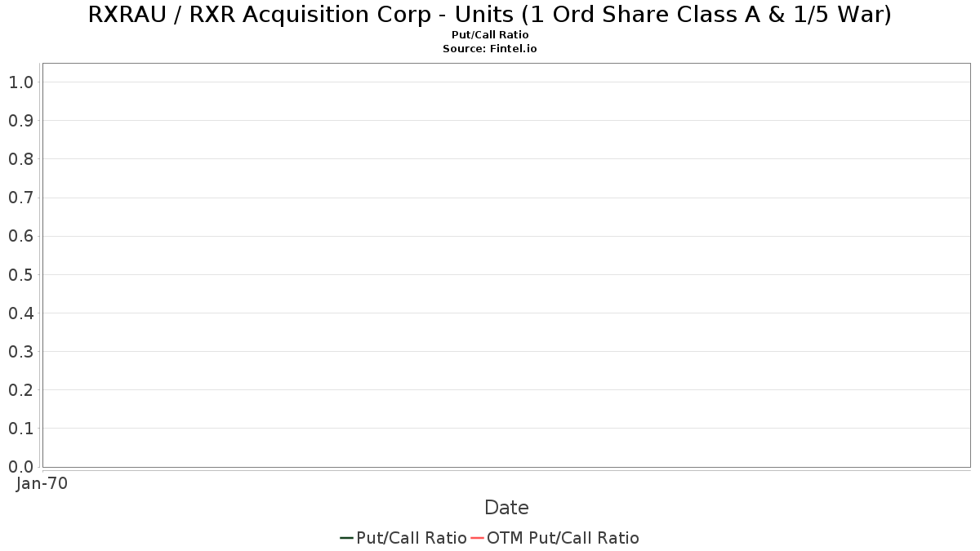
Task: Click the Jan-70 x-axis tick label
Action: (x=42, y=483)
